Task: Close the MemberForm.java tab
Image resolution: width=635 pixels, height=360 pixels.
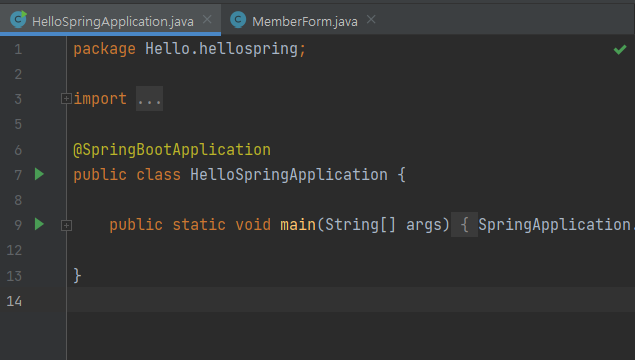Action: [371, 19]
